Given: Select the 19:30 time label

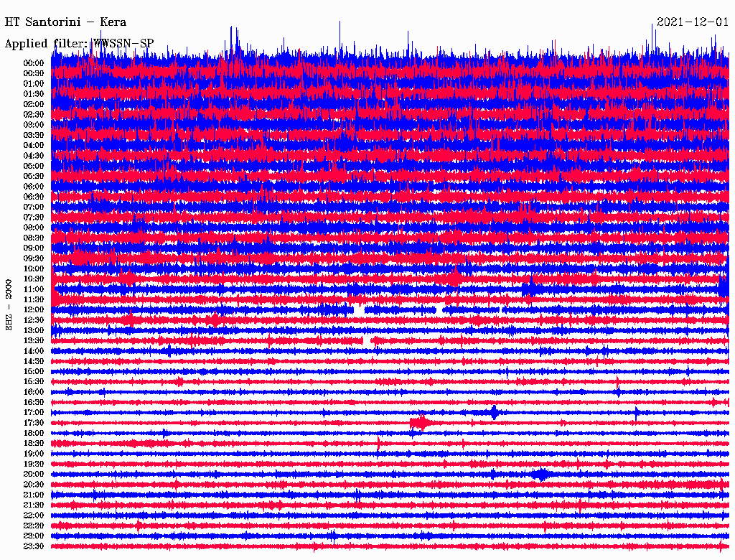Looking at the screenshot, I should point(34,465).
